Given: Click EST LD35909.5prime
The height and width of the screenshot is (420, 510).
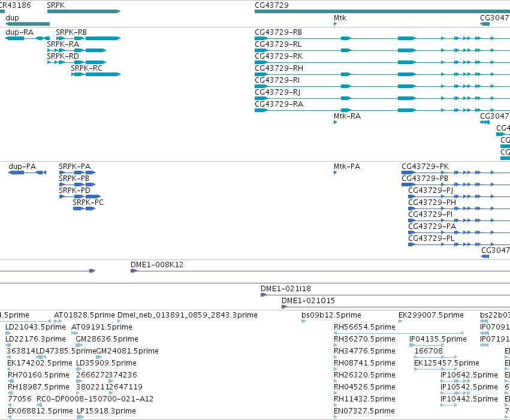Looking at the screenshot, I should tap(106, 363).
